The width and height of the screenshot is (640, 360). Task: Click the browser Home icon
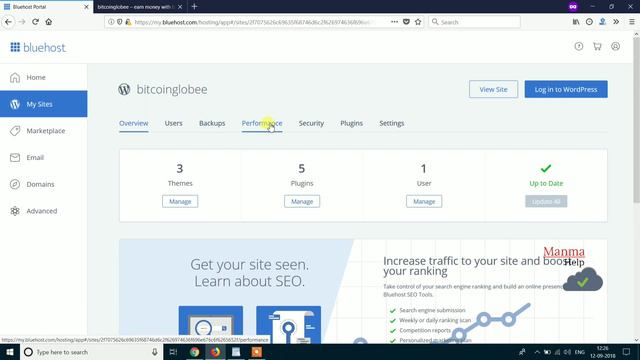pos(49,22)
